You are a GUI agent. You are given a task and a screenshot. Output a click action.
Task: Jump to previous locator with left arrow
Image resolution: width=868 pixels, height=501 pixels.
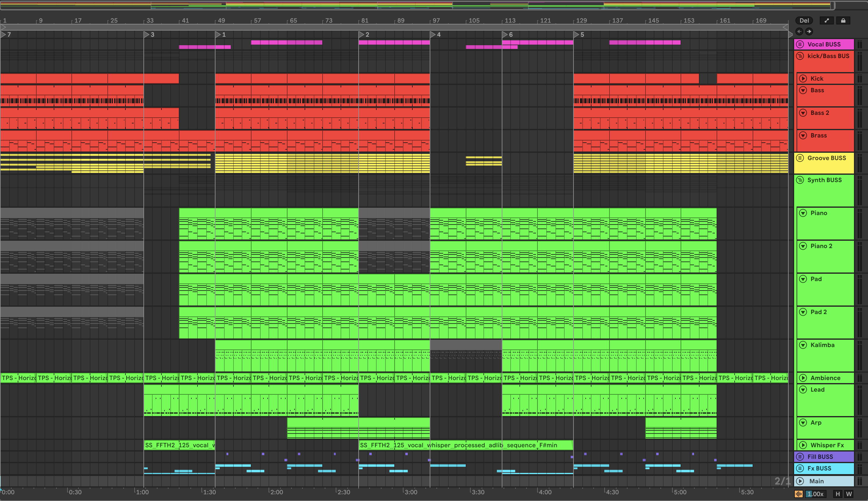[x=799, y=31]
